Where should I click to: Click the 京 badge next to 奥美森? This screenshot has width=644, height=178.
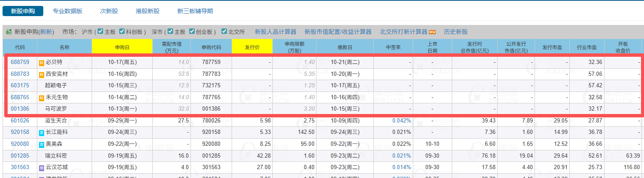42,145
